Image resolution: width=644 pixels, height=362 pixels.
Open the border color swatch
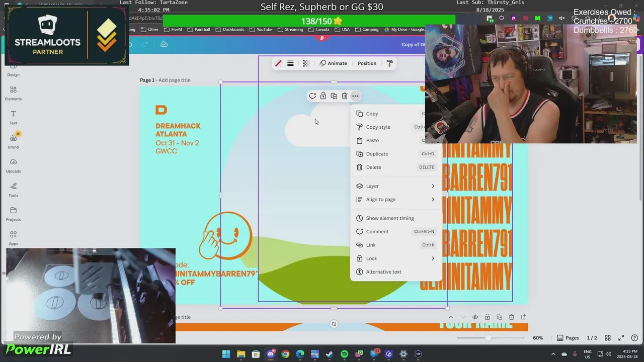coord(278,63)
